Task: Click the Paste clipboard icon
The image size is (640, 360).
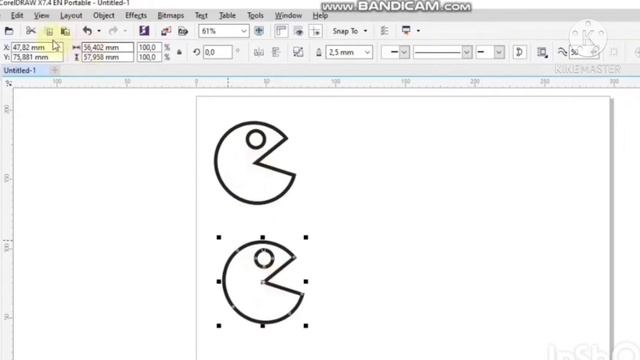Action: coord(65,31)
